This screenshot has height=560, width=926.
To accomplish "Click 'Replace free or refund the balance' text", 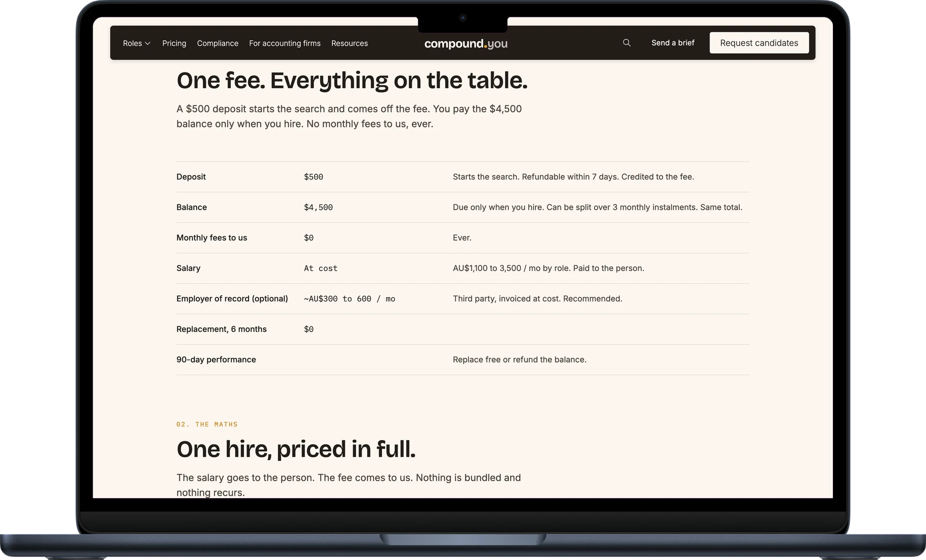I will pos(519,360).
